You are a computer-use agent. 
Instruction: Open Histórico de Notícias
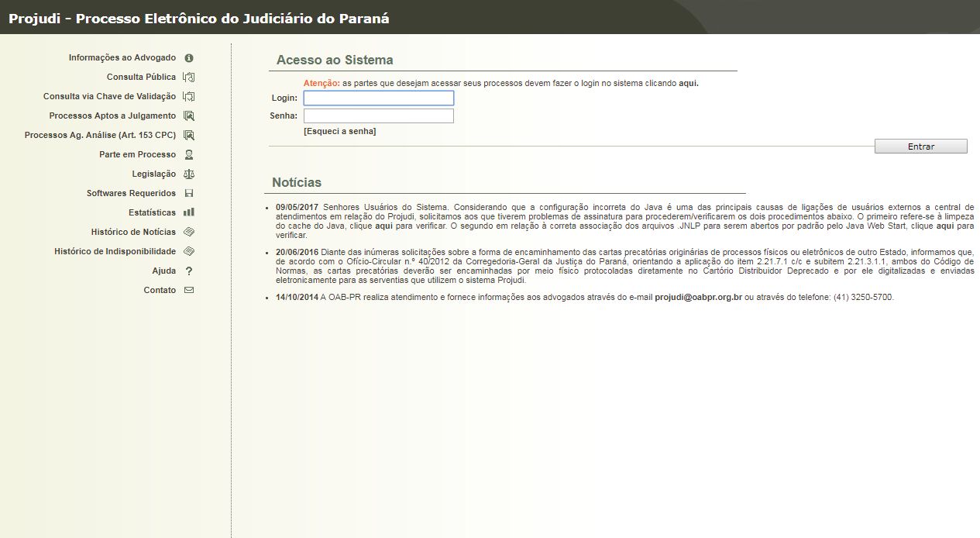133,233
